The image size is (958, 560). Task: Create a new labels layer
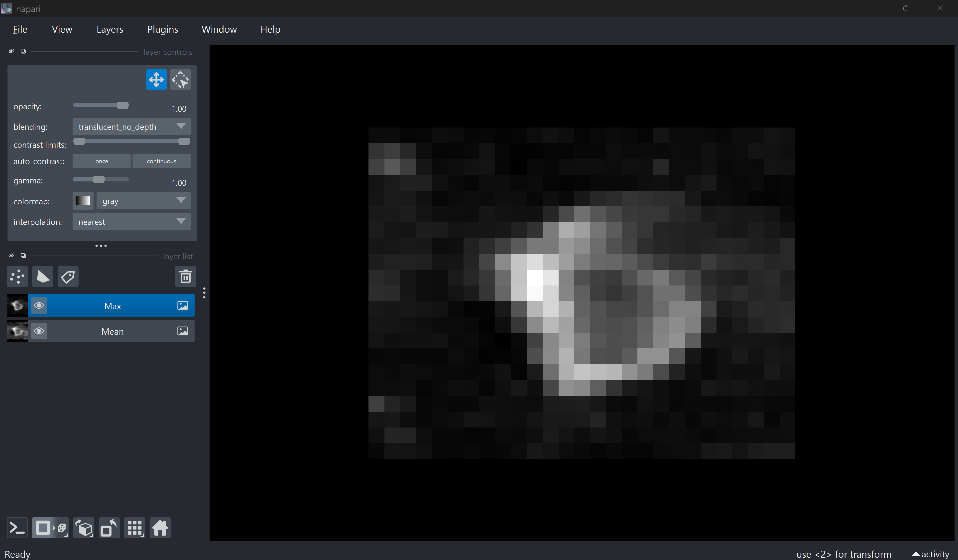[x=68, y=277]
